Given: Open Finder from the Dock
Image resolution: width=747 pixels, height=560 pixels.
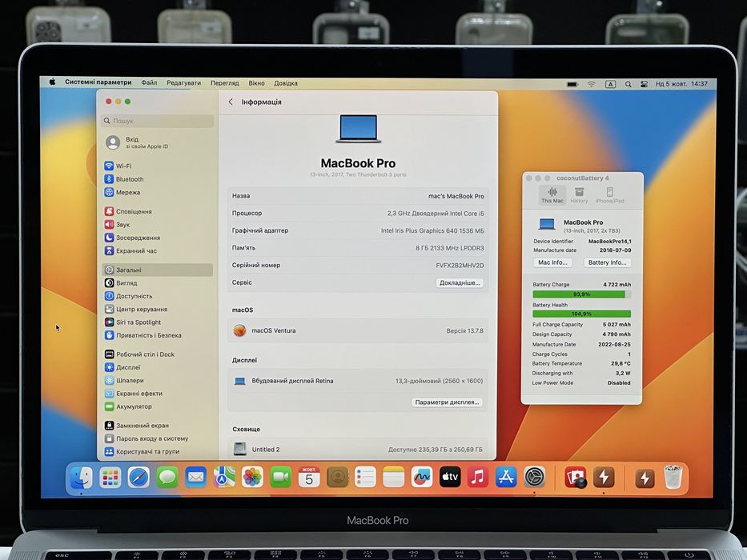Looking at the screenshot, I should pos(82,477).
